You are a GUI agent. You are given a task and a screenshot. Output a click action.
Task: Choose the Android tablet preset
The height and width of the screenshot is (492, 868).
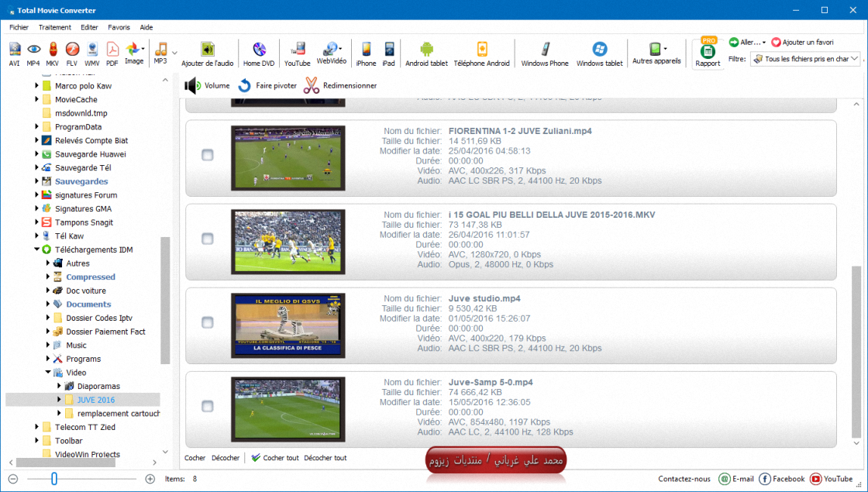426,53
